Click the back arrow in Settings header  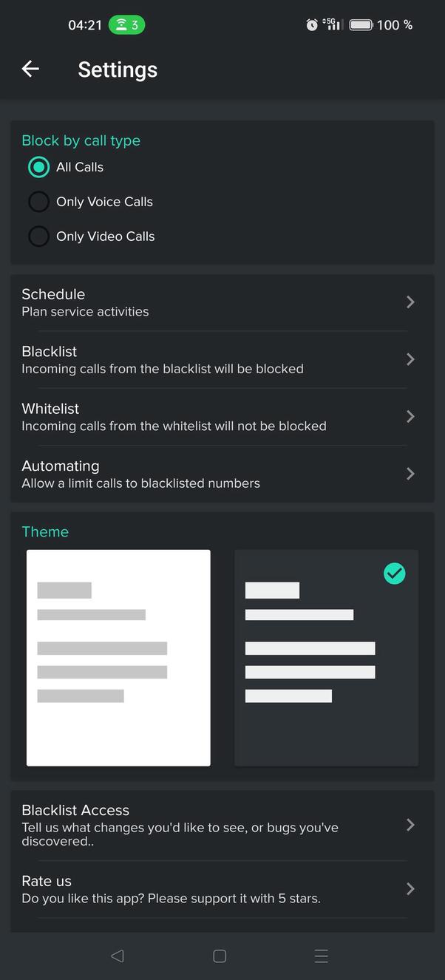click(x=30, y=69)
